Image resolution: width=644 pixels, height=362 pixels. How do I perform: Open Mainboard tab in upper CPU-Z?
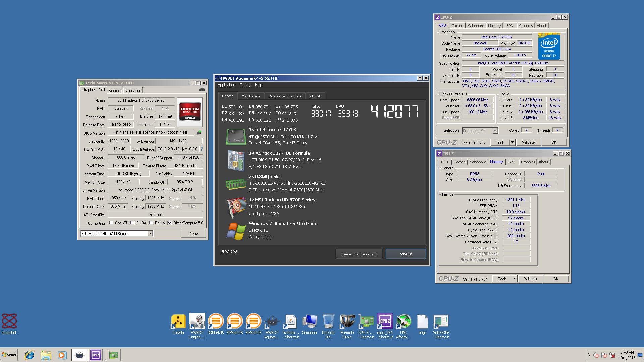[x=476, y=26]
